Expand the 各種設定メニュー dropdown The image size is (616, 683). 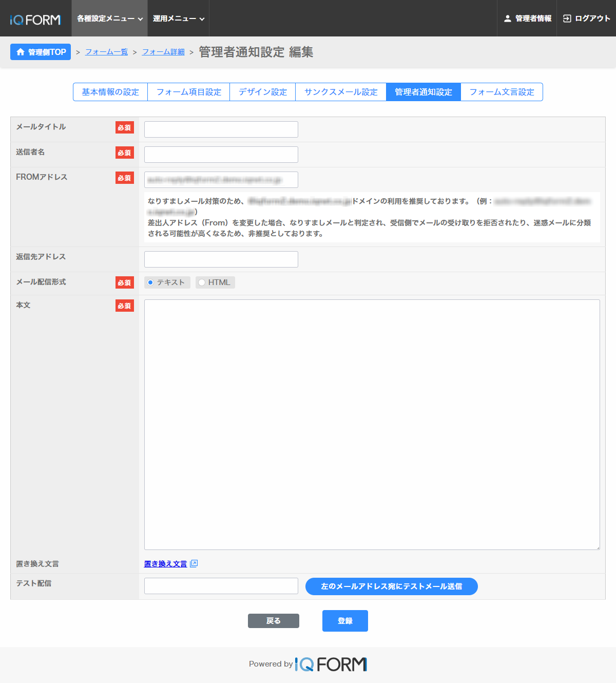click(109, 18)
